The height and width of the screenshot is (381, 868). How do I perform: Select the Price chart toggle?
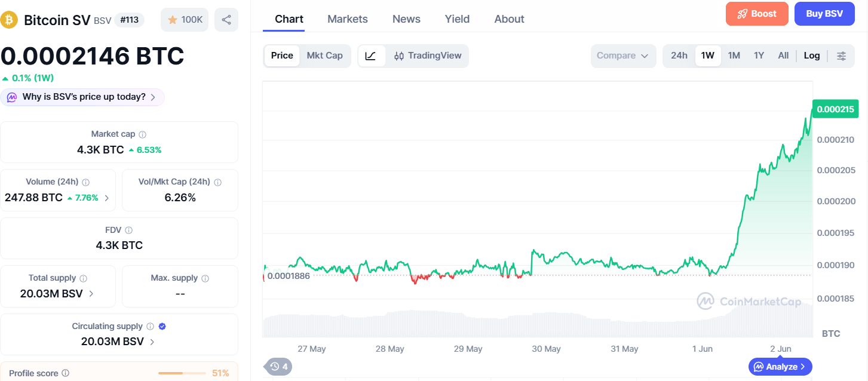[282, 56]
